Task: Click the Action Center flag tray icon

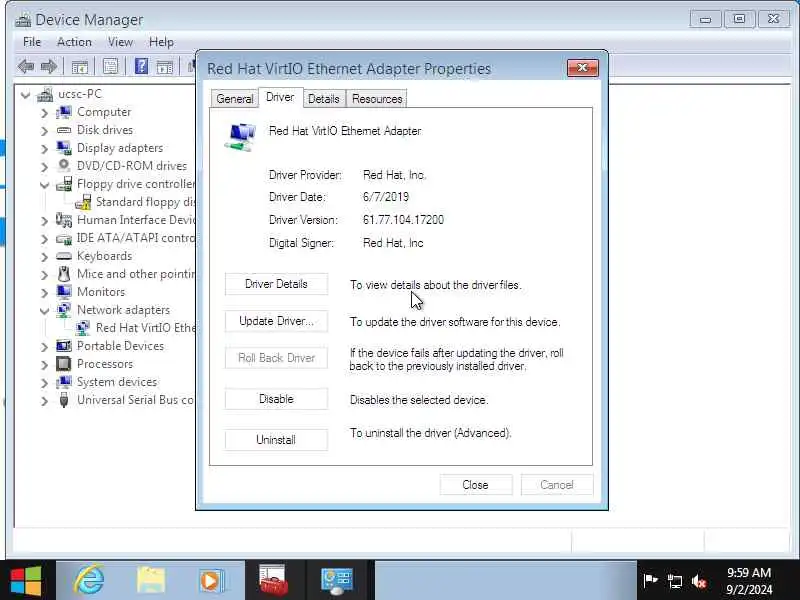Action: (651, 580)
